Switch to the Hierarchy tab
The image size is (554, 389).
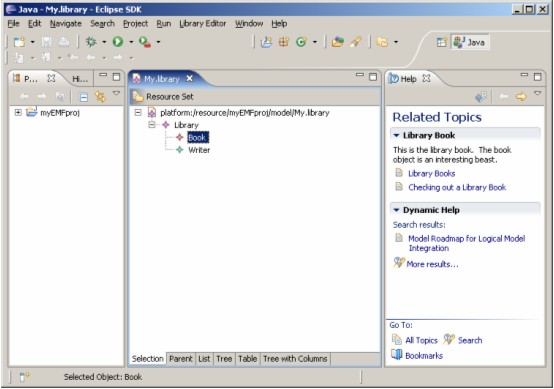(x=80, y=79)
